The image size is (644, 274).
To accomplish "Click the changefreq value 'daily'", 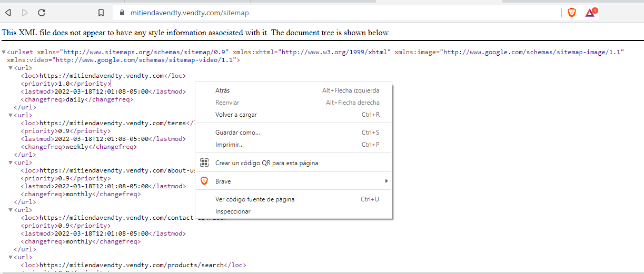I will pos(75,99).
